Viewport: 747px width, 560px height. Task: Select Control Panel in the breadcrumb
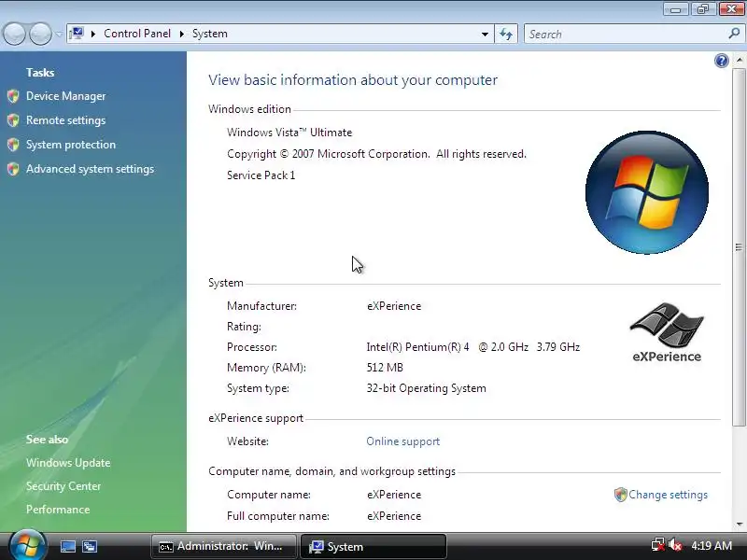[137, 34]
